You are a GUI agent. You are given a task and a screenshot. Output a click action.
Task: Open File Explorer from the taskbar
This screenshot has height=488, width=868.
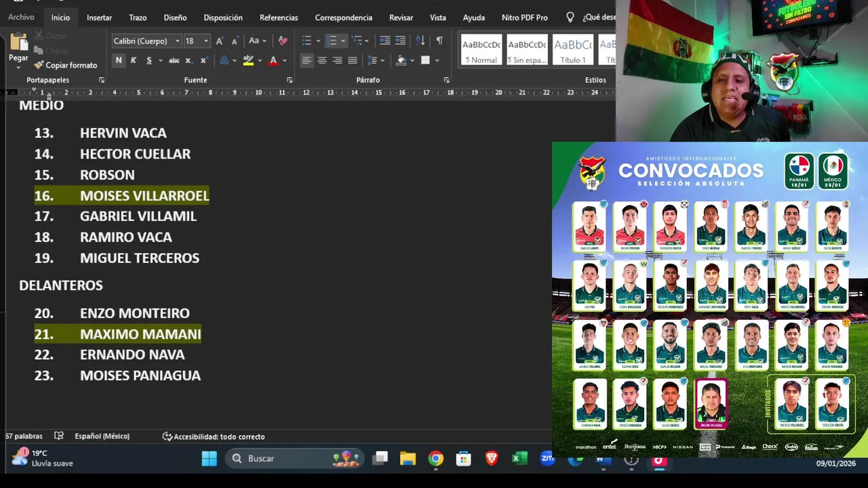tap(408, 459)
